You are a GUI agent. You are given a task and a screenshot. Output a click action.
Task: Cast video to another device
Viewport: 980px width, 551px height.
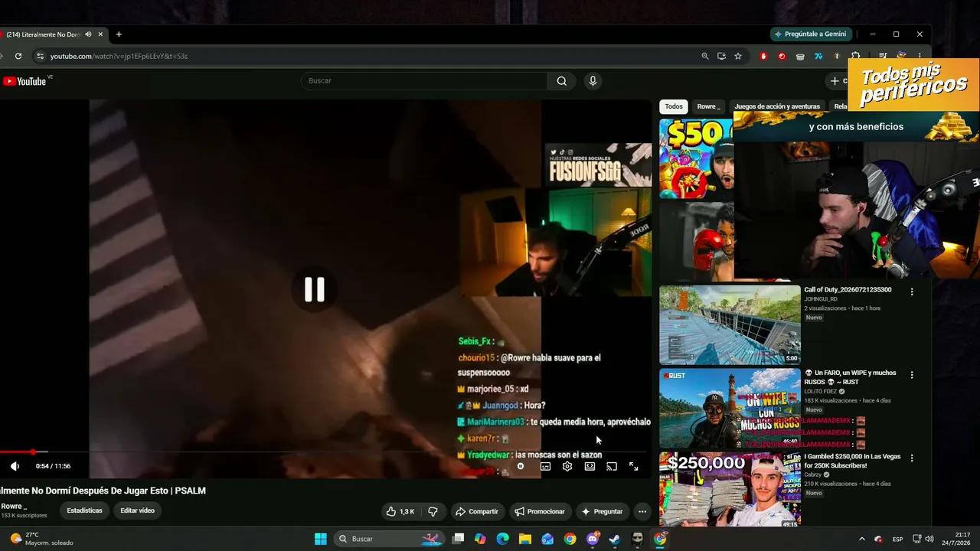tap(612, 466)
